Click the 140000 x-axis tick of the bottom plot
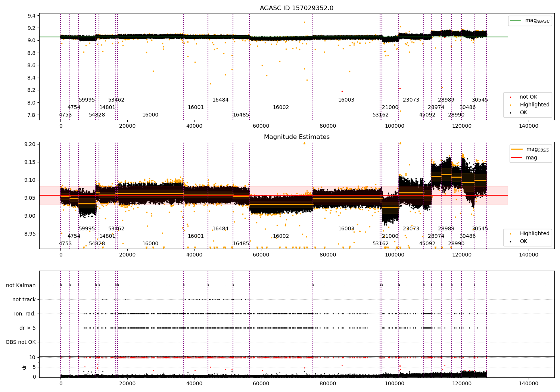 (529, 383)
